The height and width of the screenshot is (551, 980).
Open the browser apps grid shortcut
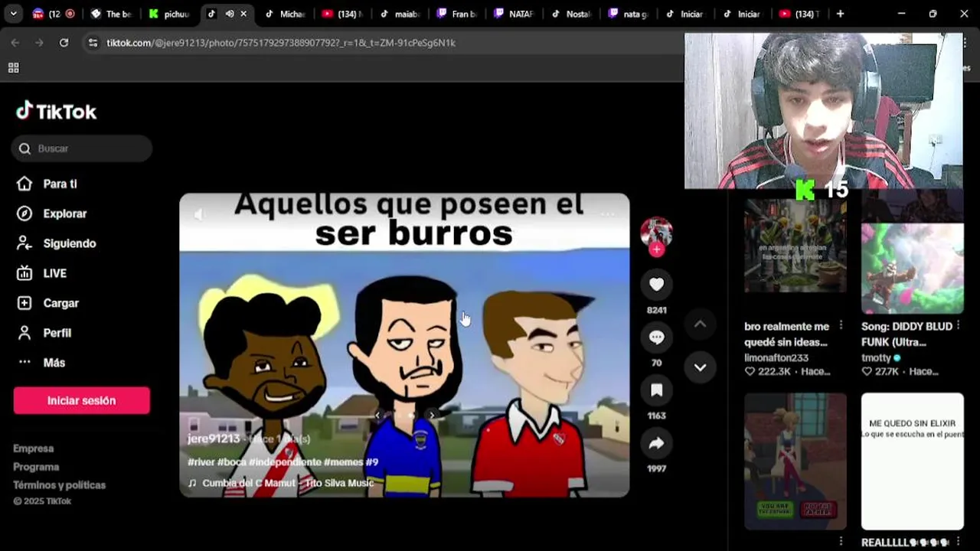(13, 68)
